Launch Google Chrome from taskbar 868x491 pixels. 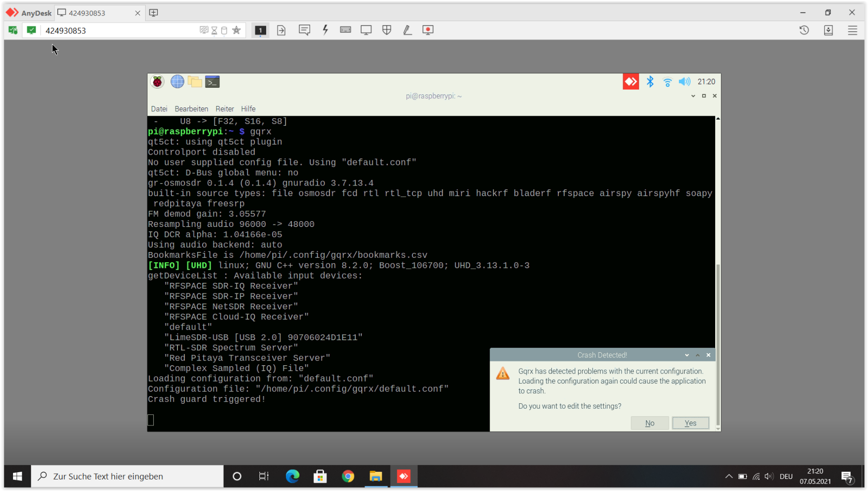point(348,476)
